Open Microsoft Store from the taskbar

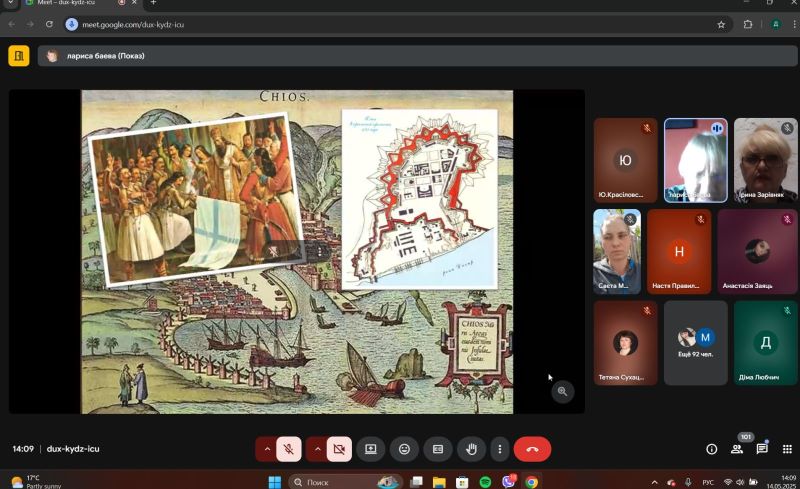pos(462,482)
